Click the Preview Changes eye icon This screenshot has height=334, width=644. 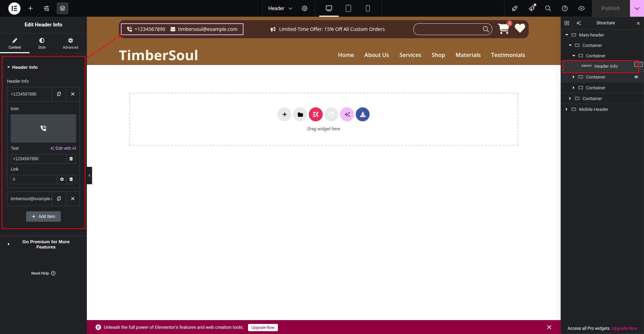coord(581,8)
